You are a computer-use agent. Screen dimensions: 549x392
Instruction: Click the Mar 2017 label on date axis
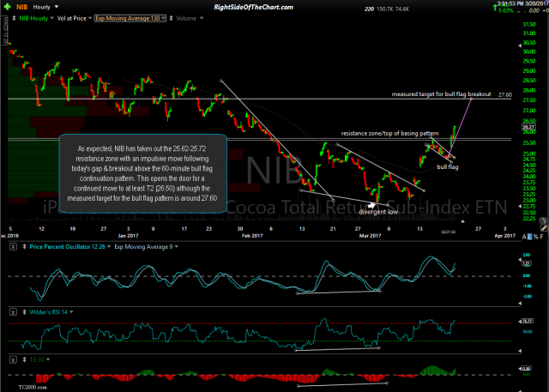(x=370, y=236)
